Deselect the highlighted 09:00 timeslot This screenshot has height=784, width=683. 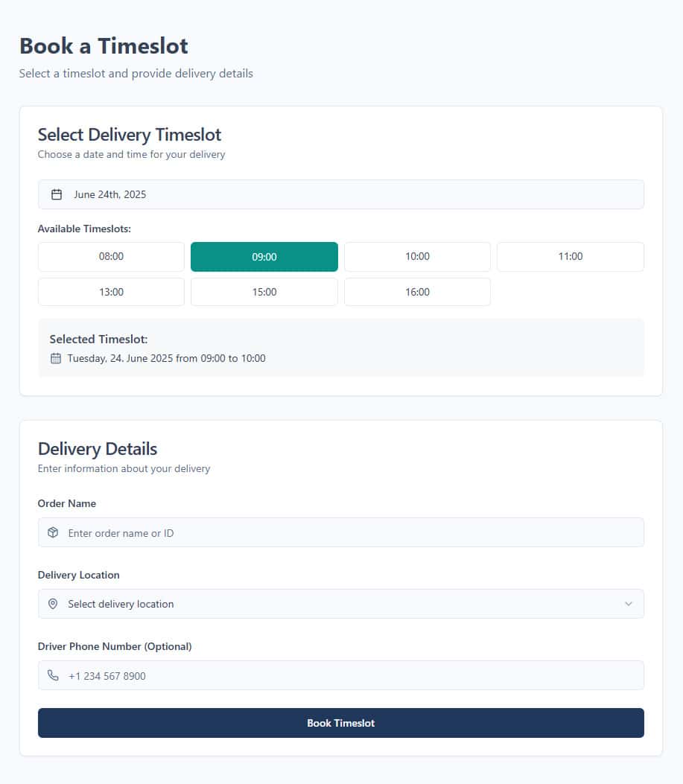click(264, 256)
